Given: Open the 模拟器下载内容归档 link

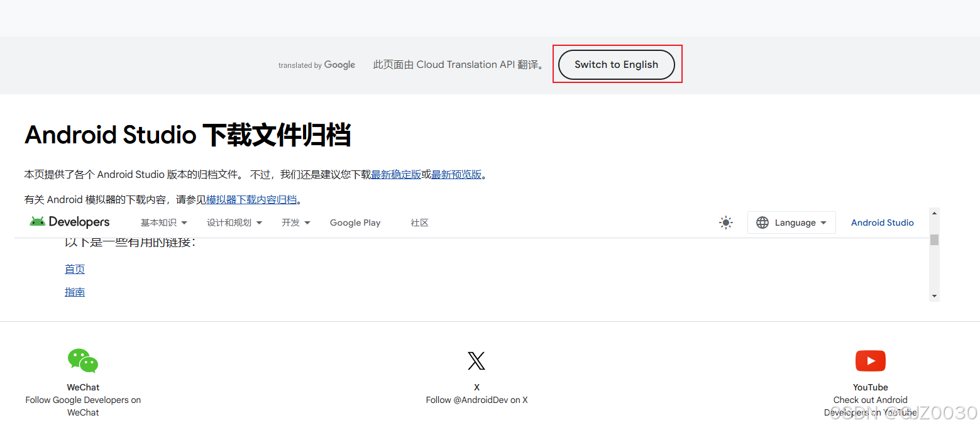Looking at the screenshot, I should pyautogui.click(x=251, y=200).
